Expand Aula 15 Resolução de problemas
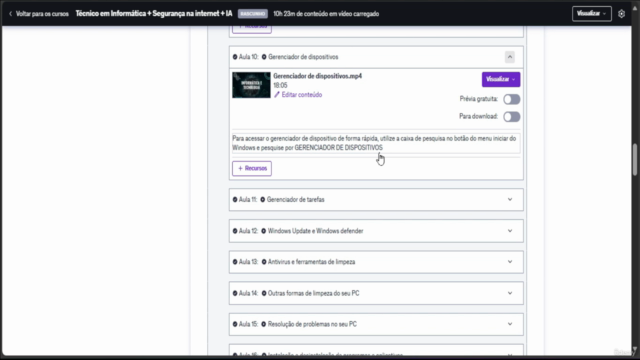The height and width of the screenshot is (360, 640). coord(510,324)
